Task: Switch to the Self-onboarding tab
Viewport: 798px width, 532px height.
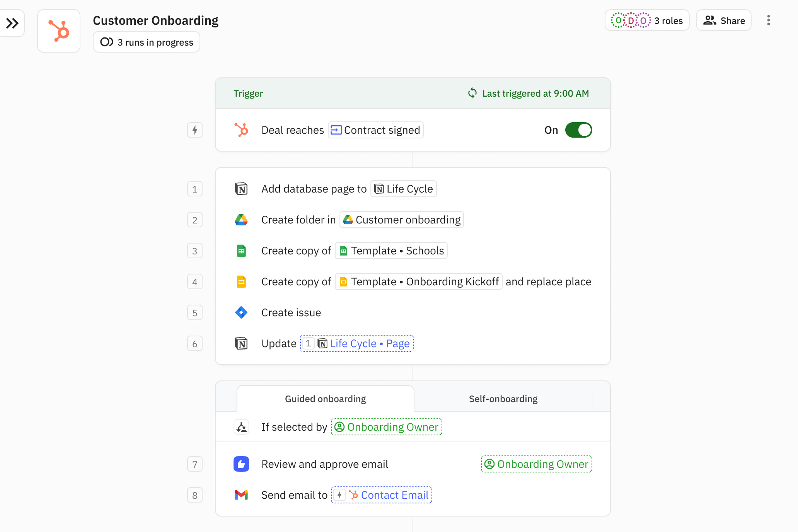Action: (x=503, y=399)
